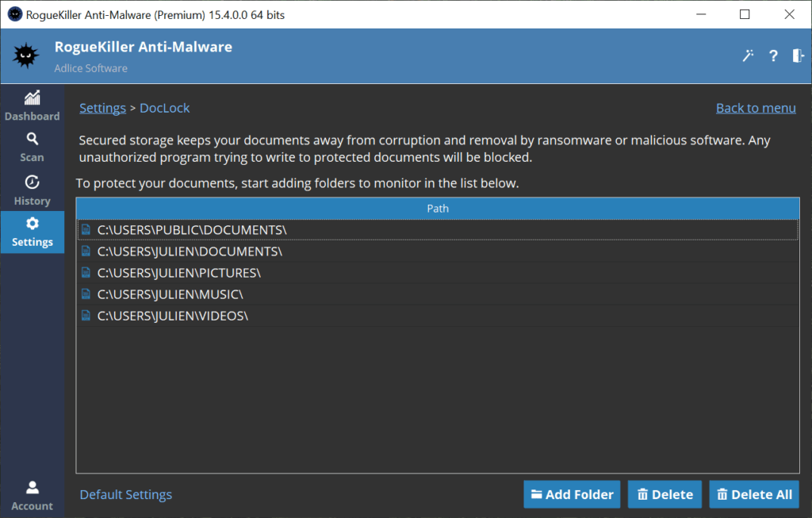This screenshot has width=812, height=518.
Task: Select the C:\USERS\PUBLIC\DOCUMENTS\ row
Action: click(191, 230)
